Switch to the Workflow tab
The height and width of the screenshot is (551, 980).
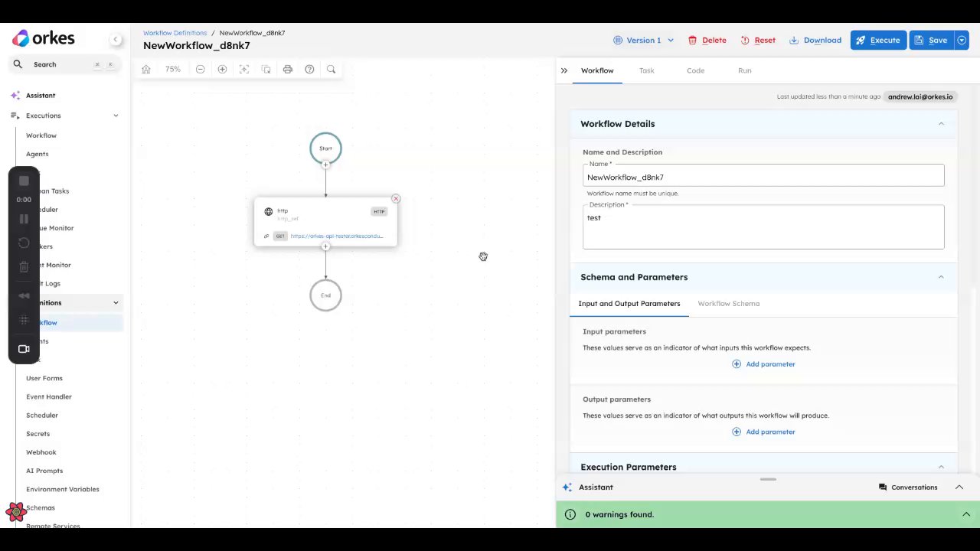click(x=597, y=70)
